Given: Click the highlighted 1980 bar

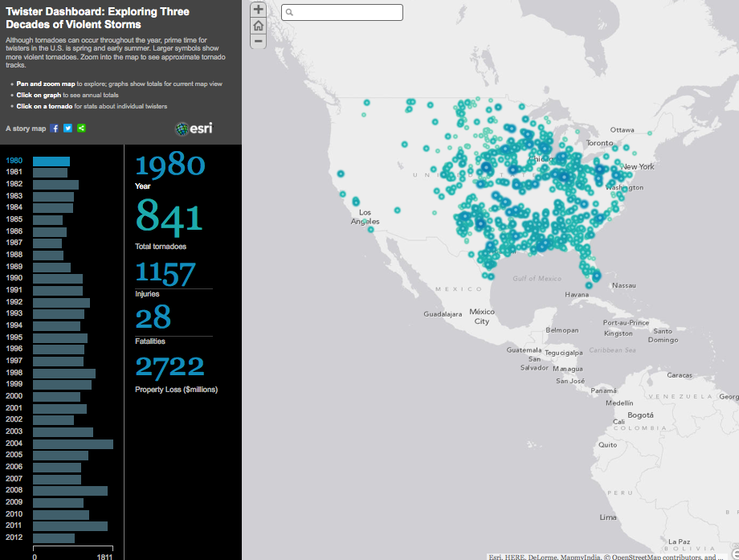Looking at the screenshot, I should 51,161.
